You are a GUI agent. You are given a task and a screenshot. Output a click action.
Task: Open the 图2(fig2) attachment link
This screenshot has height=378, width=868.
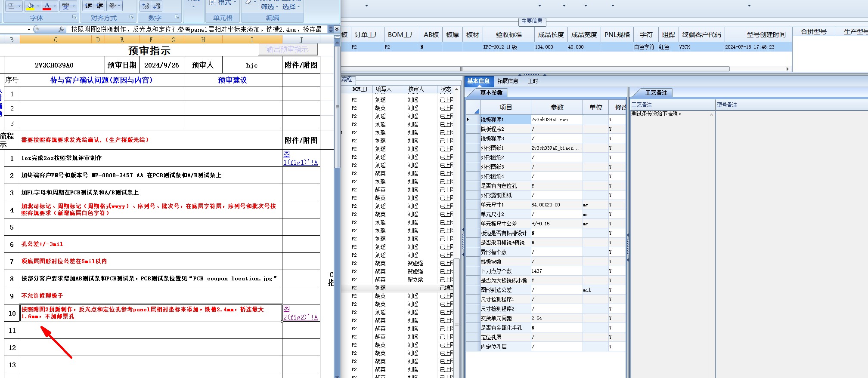coord(301,313)
